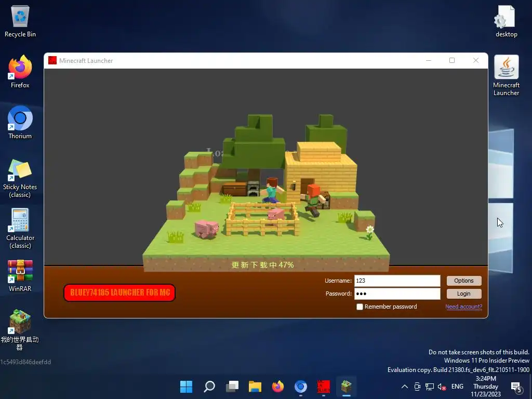Image resolution: width=532 pixels, height=399 pixels.
Task: Open Firefox from the taskbar
Action: [x=278, y=387]
